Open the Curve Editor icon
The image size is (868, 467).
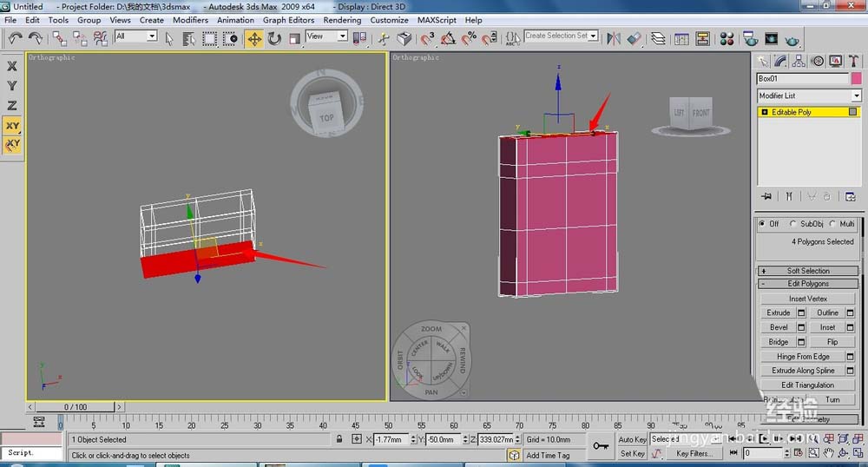click(x=681, y=38)
